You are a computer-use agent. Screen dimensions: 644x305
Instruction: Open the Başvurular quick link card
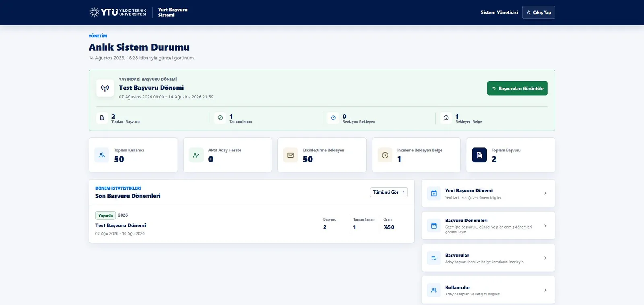click(488, 258)
